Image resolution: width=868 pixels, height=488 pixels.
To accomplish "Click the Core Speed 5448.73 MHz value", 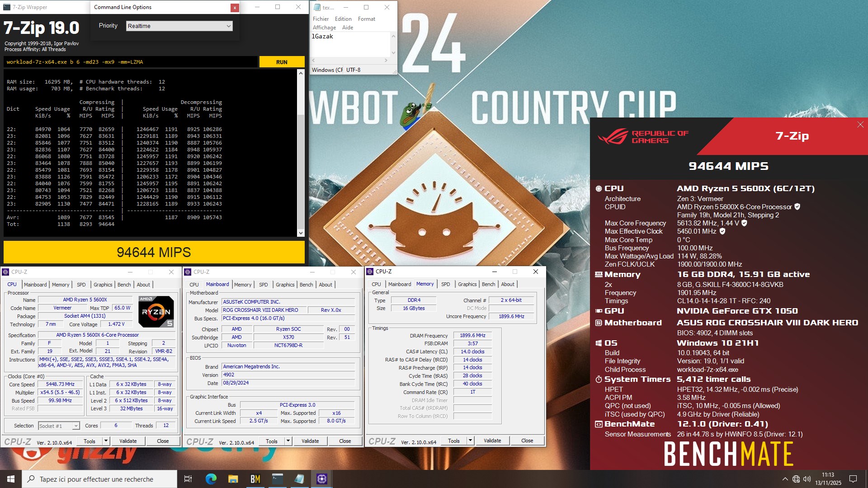I will (60, 385).
